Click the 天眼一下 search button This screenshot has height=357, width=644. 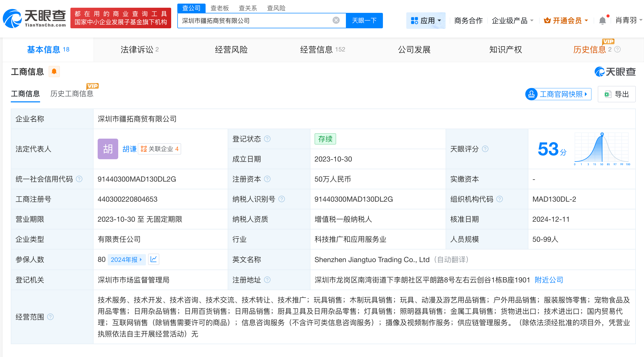(x=364, y=20)
